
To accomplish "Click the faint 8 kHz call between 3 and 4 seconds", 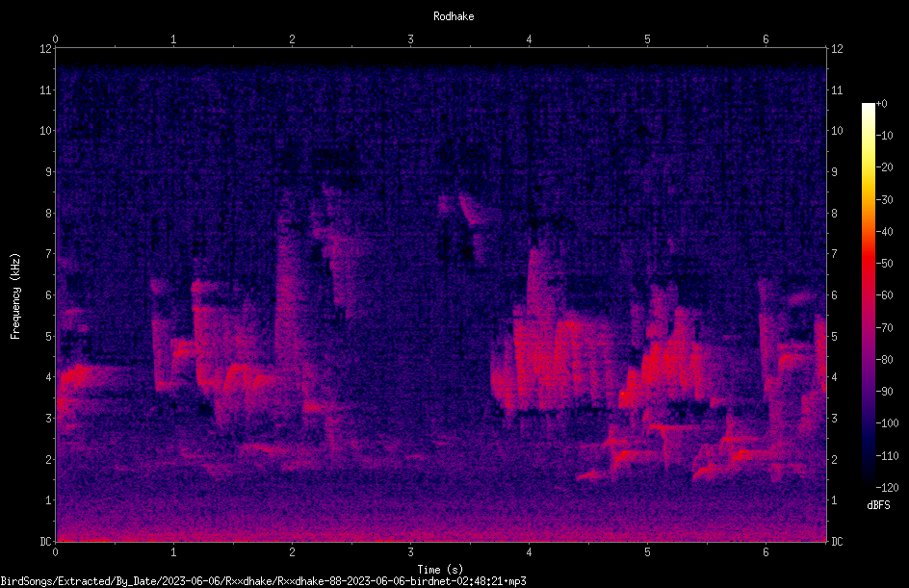I will 468,212.
